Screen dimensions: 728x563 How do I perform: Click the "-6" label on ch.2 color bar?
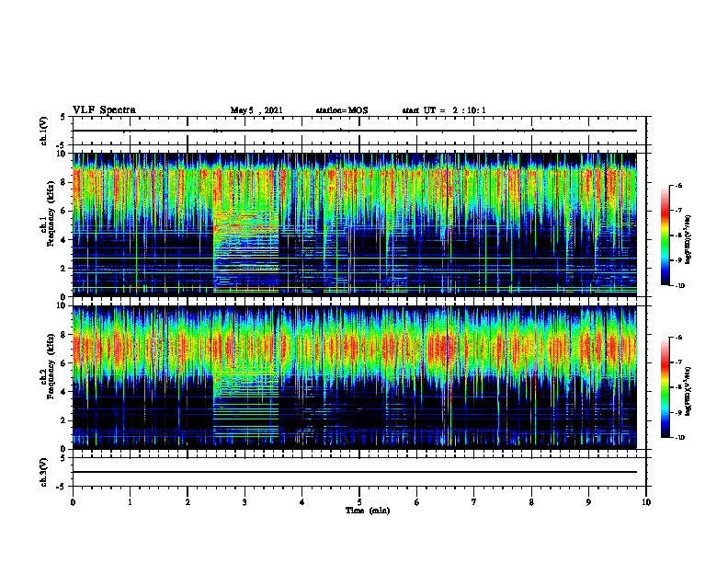tap(679, 338)
